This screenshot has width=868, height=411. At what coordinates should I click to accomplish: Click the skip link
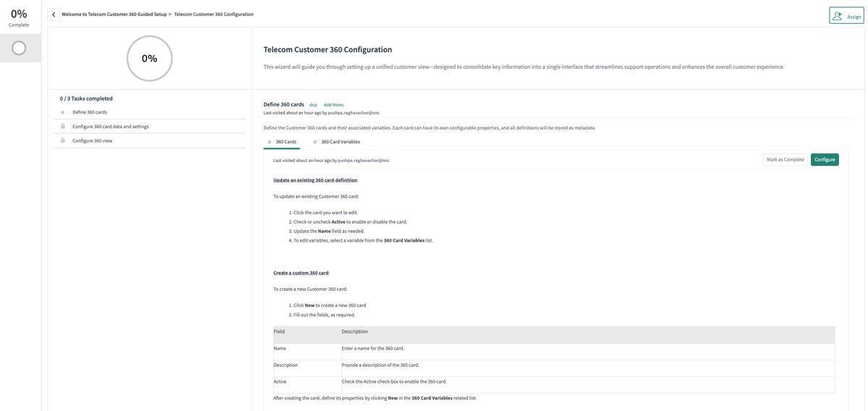[x=313, y=105]
